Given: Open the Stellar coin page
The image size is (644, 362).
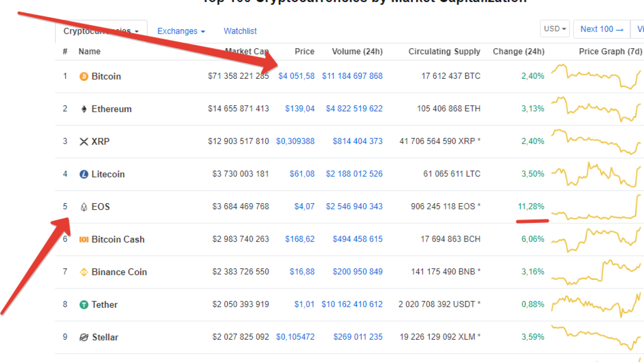Looking at the screenshot, I should click(105, 337).
